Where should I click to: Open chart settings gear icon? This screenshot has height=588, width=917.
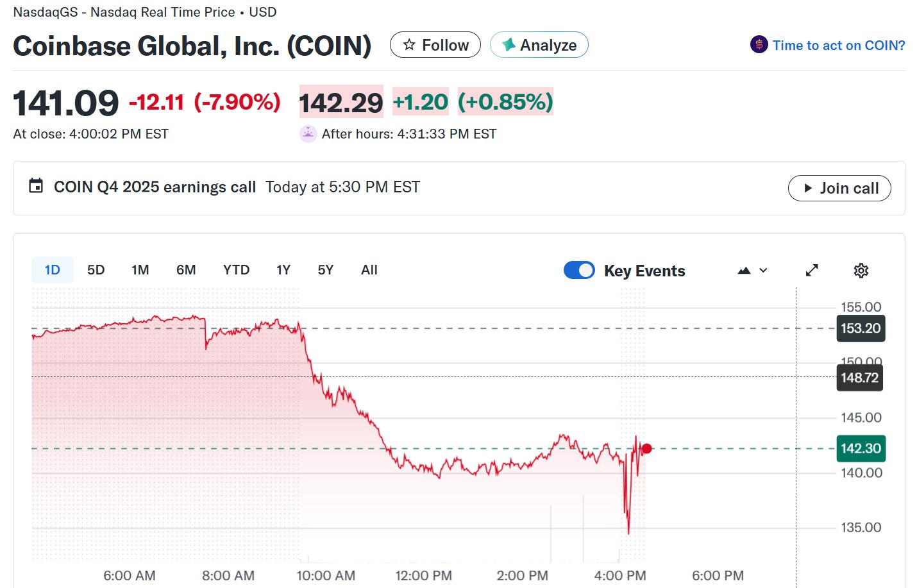(861, 271)
